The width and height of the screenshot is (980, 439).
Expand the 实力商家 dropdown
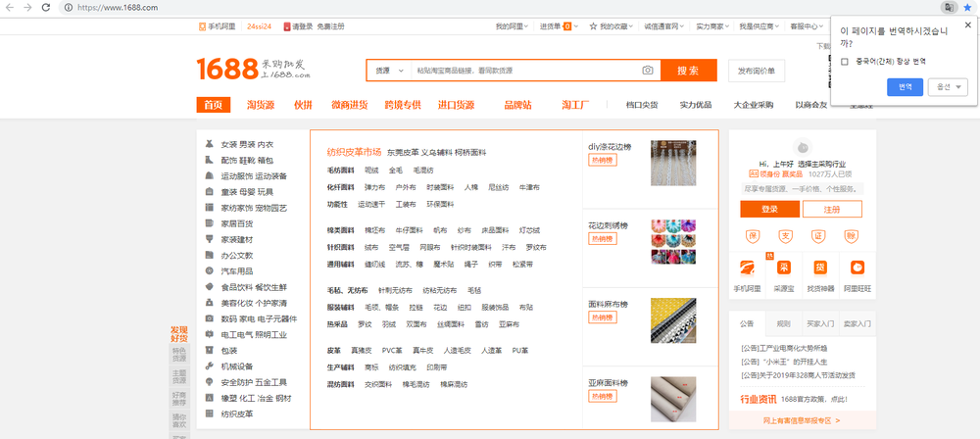[x=712, y=26]
